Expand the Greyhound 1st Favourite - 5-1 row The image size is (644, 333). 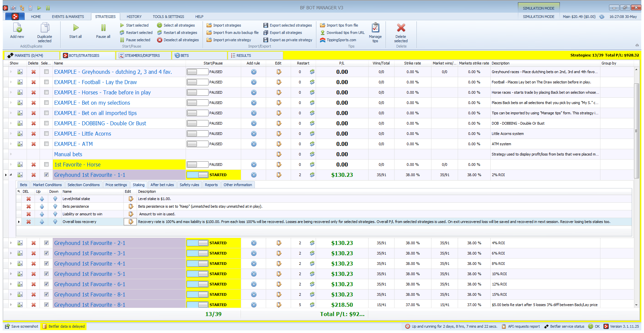tap(11, 274)
